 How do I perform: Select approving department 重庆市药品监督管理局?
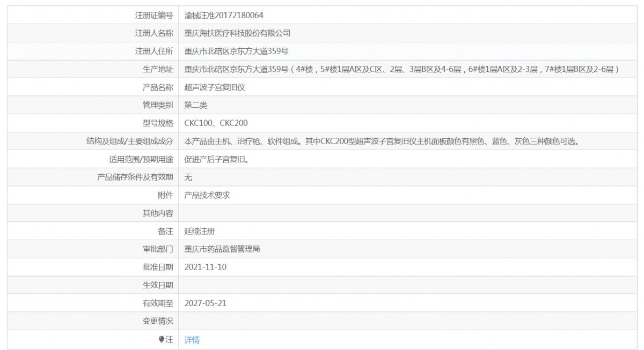(223, 249)
